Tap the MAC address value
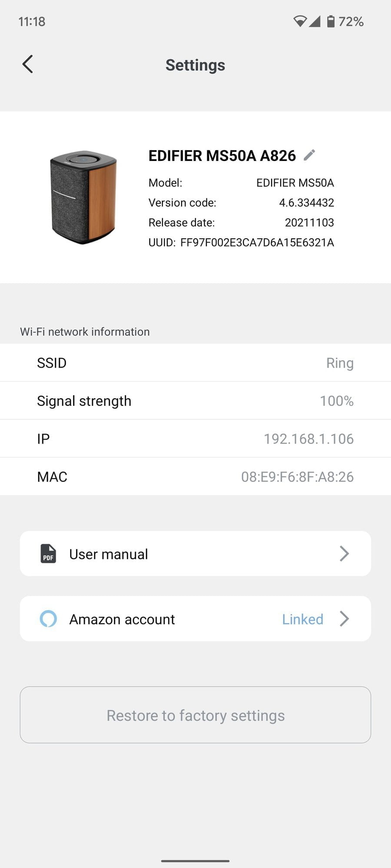 pyautogui.click(x=297, y=477)
